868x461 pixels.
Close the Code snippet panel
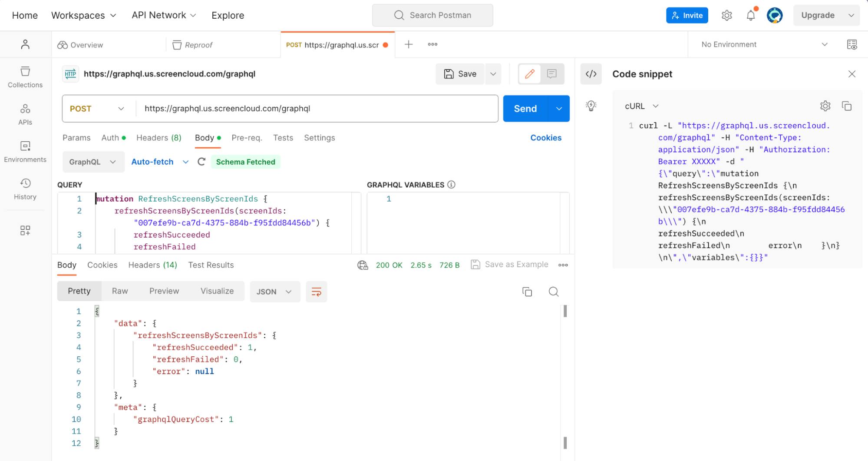[852, 74]
